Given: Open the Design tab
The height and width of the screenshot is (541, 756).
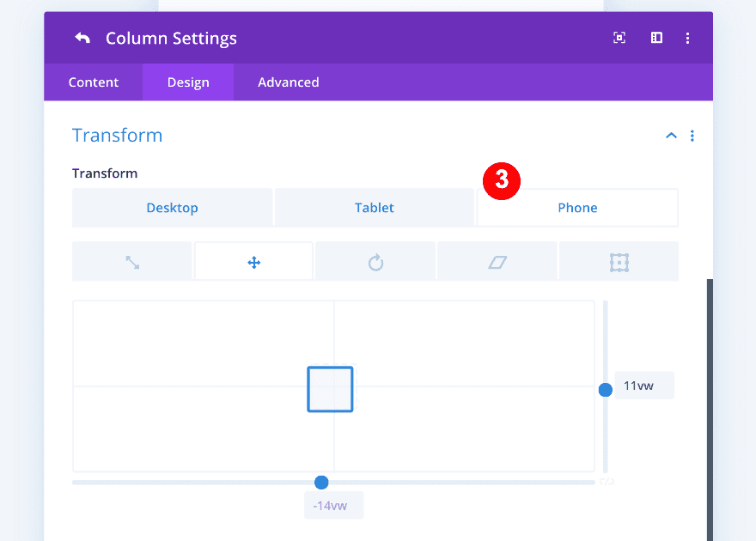Looking at the screenshot, I should (x=188, y=82).
